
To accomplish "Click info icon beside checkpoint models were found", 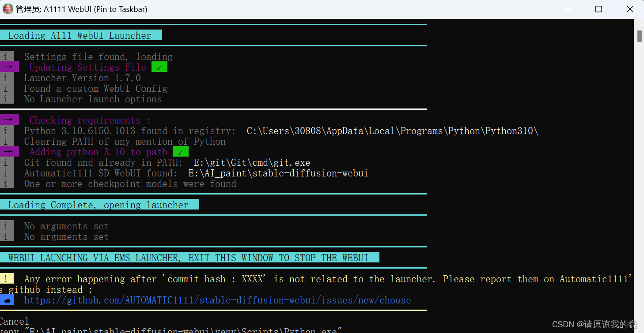I will coord(6,184).
